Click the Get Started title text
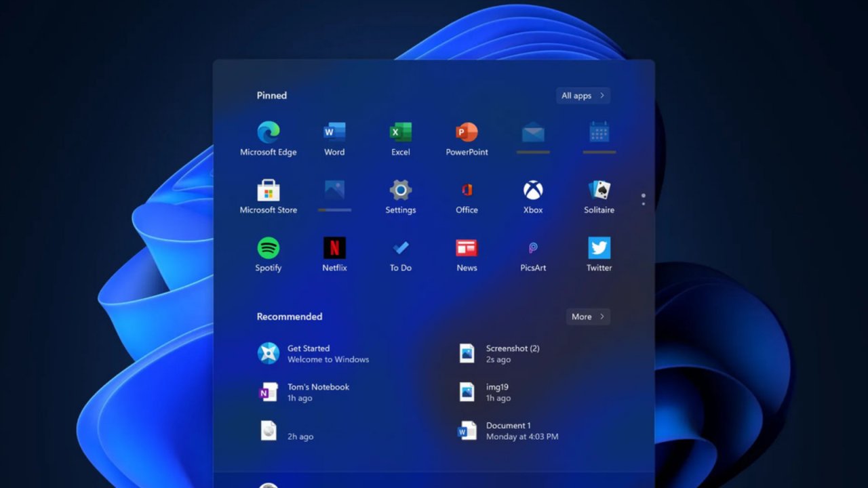This screenshot has width=868, height=488. tap(309, 348)
